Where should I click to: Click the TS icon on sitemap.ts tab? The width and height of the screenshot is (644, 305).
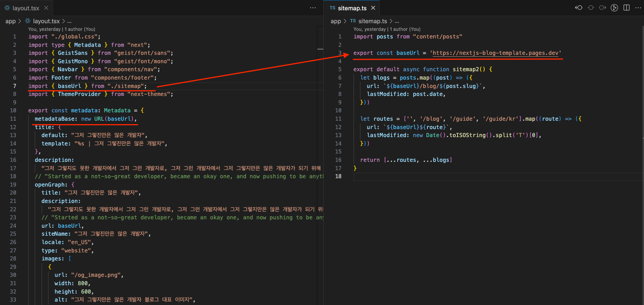click(332, 8)
